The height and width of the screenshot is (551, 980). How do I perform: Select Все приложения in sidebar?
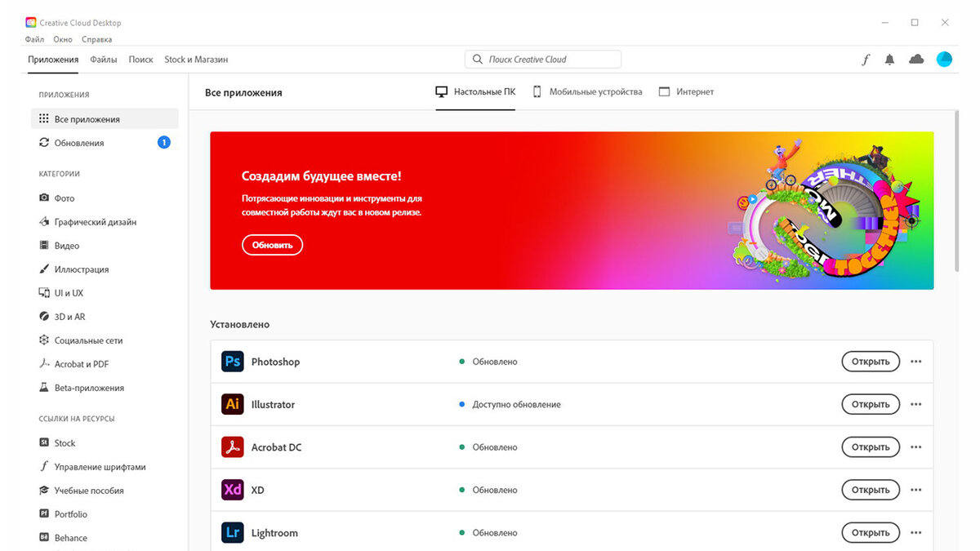click(x=105, y=119)
